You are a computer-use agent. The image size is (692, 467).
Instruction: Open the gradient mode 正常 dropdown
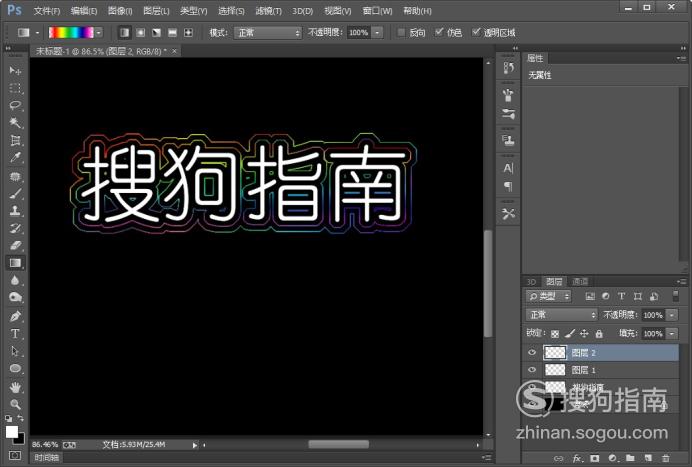pyautogui.click(x=268, y=33)
